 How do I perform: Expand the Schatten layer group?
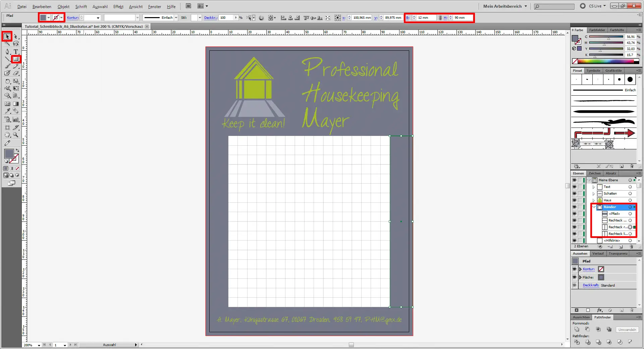[594, 194]
